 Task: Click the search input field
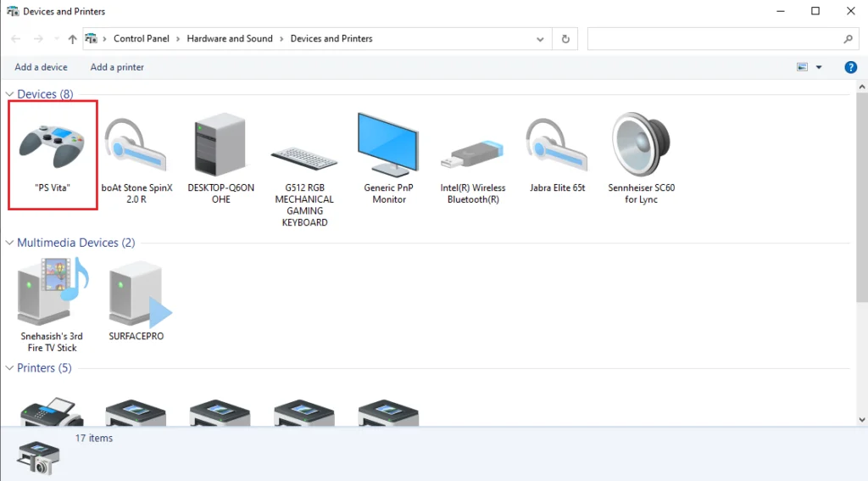pyautogui.click(x=714, y=39)
